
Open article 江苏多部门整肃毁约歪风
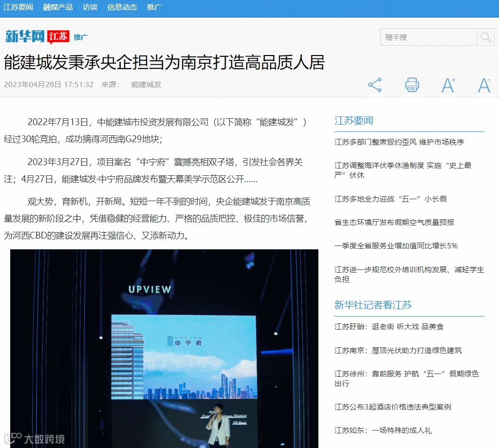point(399,142)
